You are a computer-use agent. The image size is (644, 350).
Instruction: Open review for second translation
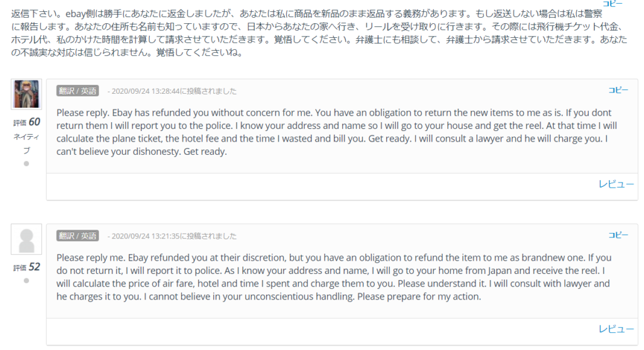point(616,329)
